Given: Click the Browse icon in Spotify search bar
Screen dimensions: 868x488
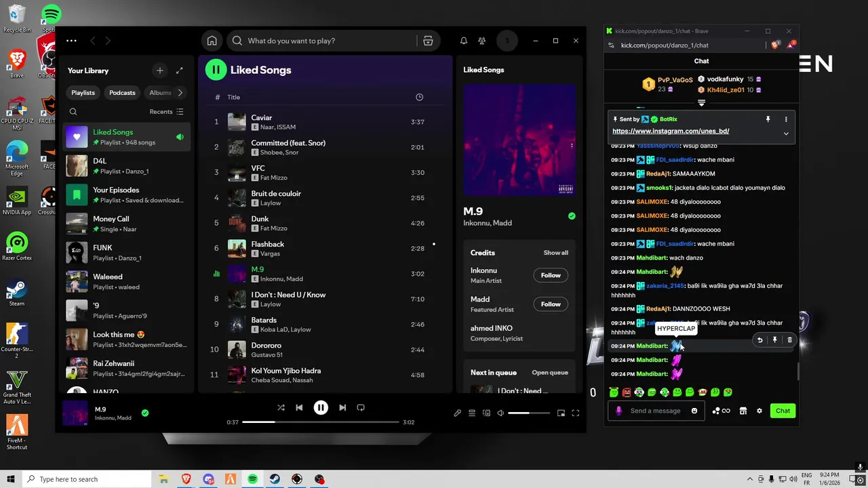Looking at the screenshot, I should pyautogui.click(x=428, y=41).
